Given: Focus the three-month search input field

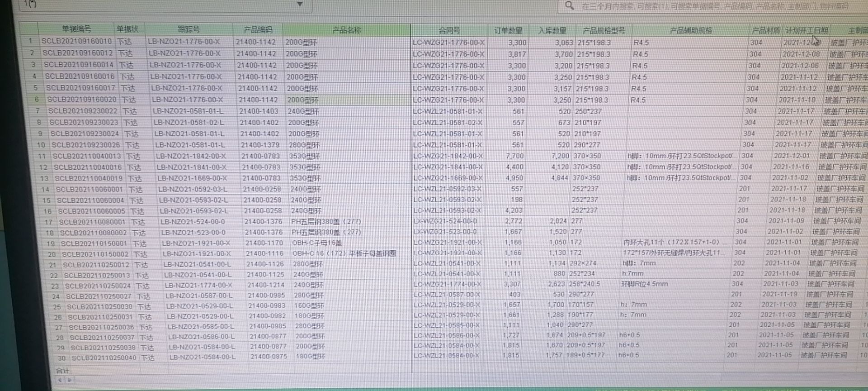Looking at the screenshot, I should click(714, 6).
